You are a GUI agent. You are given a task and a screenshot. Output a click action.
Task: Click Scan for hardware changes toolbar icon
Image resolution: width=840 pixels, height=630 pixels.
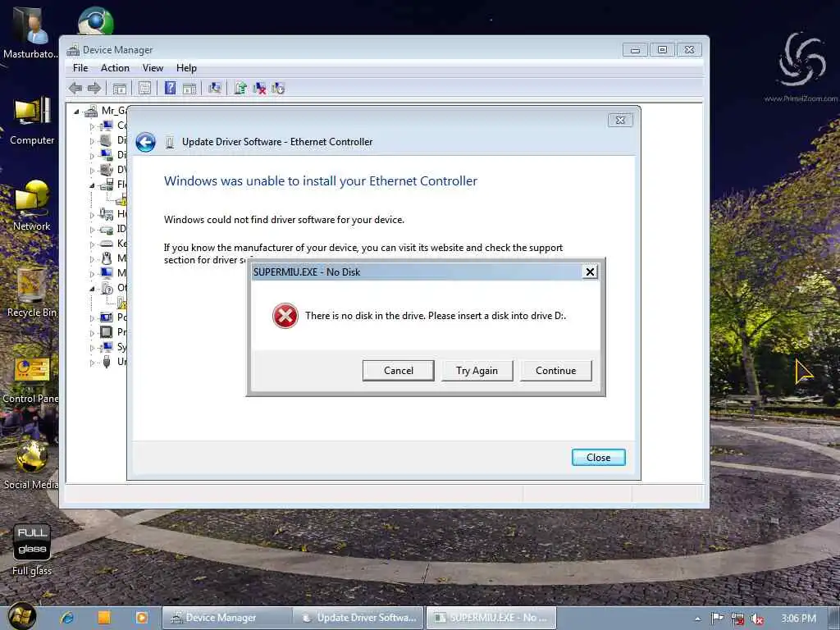215,88
